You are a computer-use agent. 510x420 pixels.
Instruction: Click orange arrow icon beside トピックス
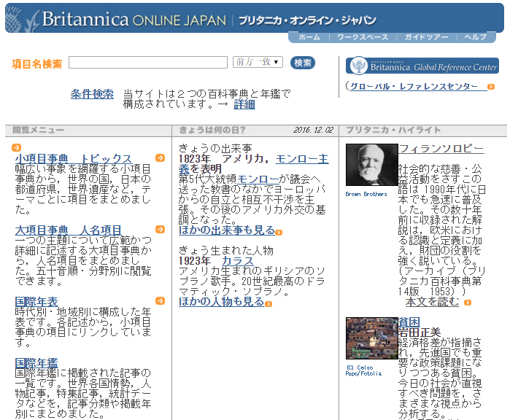160,157
